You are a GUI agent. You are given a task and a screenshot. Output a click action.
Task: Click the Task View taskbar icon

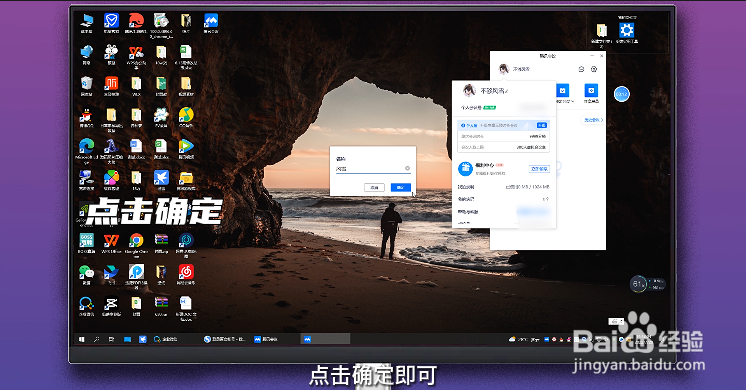[111, 339]
